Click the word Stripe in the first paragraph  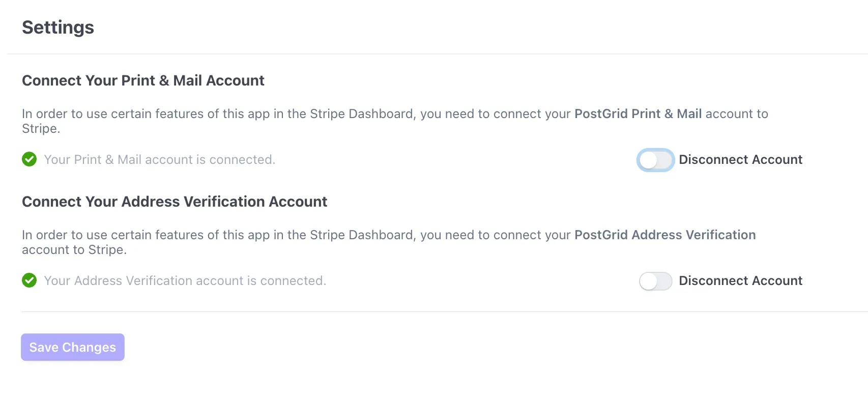click(x=40, y=128)
